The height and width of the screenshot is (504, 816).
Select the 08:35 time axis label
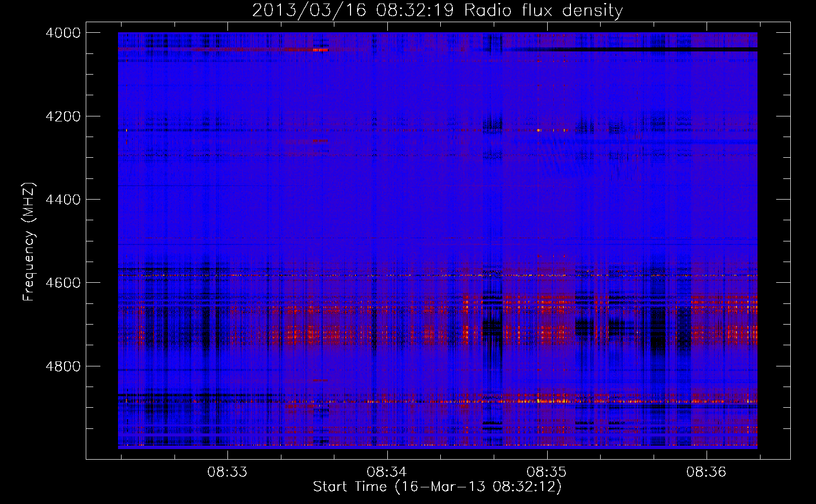coord(547,472)
